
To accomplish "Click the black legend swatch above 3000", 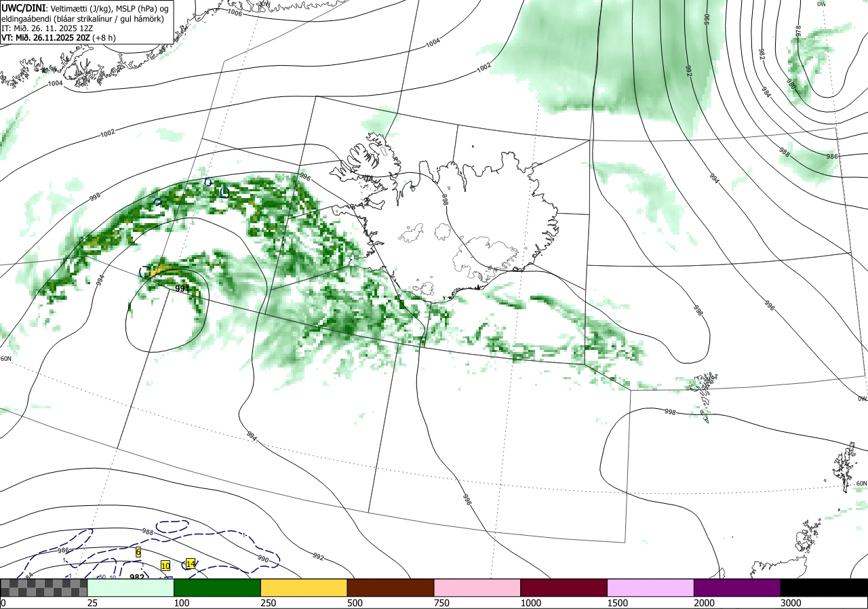I will [824, 587].
